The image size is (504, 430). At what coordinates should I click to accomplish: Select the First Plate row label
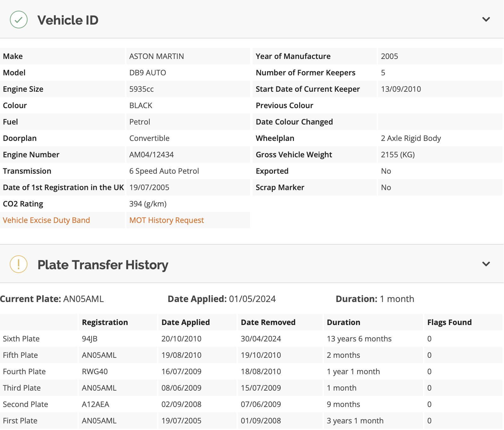coord(20,421)
